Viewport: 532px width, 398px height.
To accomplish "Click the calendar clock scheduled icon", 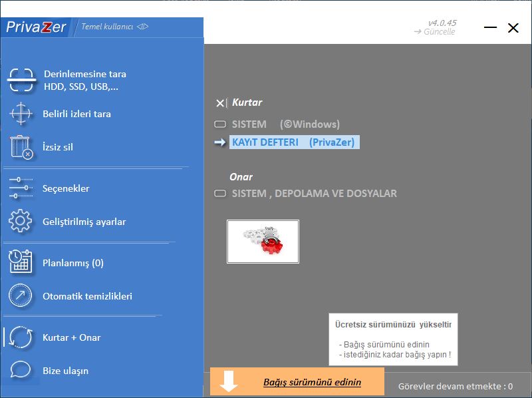I will 21,262.
